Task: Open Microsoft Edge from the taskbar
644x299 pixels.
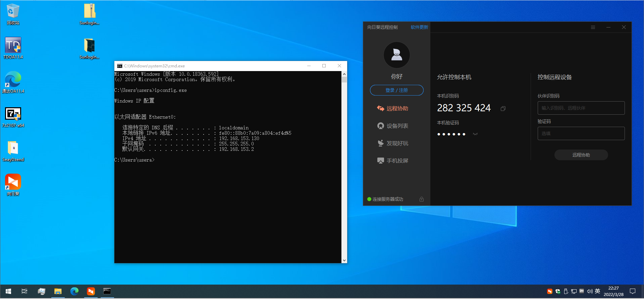Action: click(74, 291)
